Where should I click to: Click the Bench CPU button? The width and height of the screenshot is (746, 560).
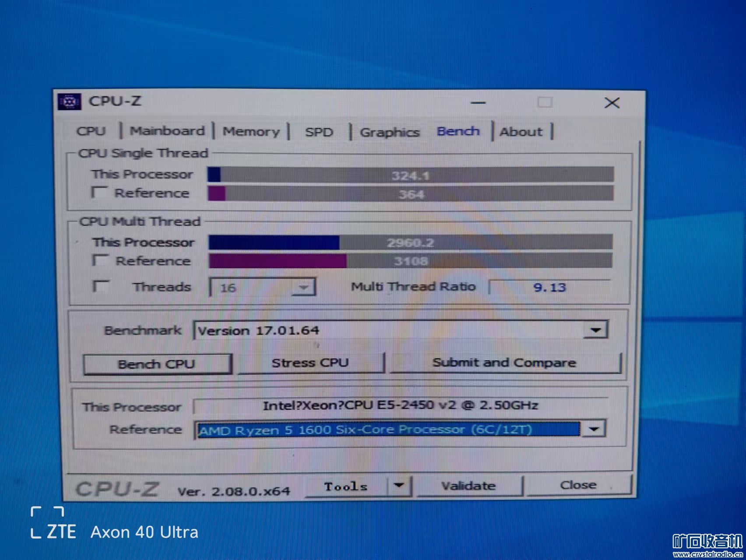[x=157, y=364]
